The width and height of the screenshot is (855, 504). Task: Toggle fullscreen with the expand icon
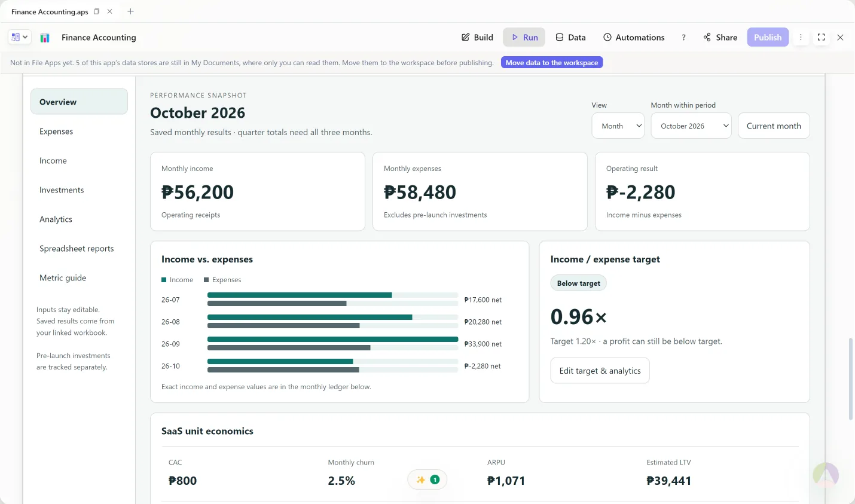pos(821,37)
